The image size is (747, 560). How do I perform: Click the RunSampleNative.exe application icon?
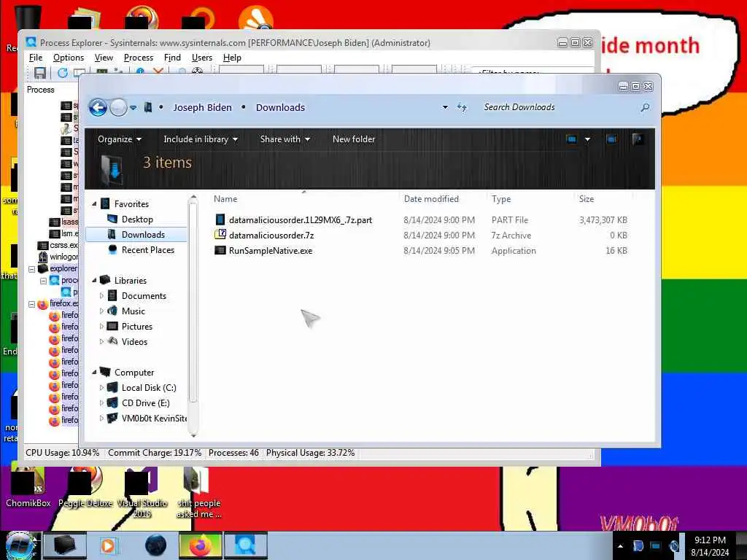220,250
